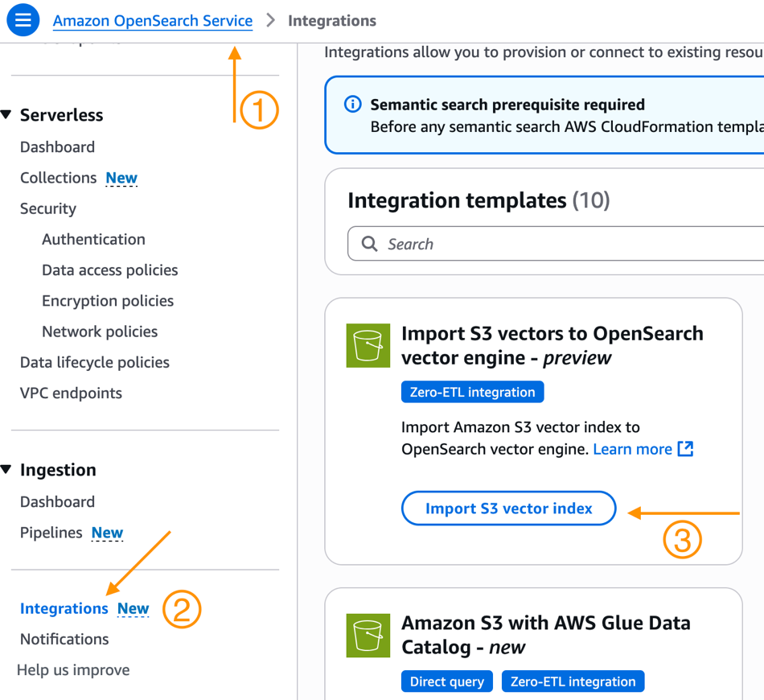Open Collections in the sidebar
The image size is (764, 700).
point(58,178)
